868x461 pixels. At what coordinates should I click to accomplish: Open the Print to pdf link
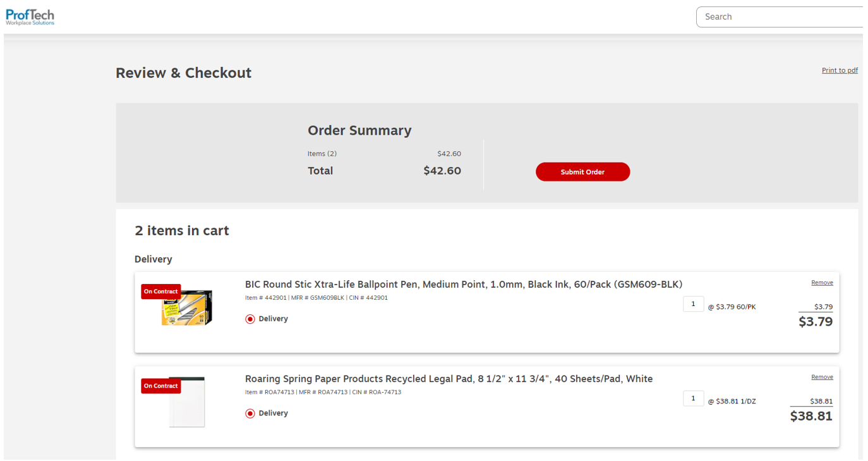coord(840,70)
